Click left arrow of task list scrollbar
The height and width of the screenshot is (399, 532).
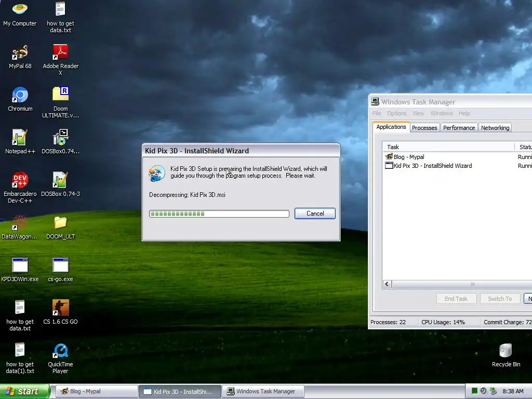[387, 284]
